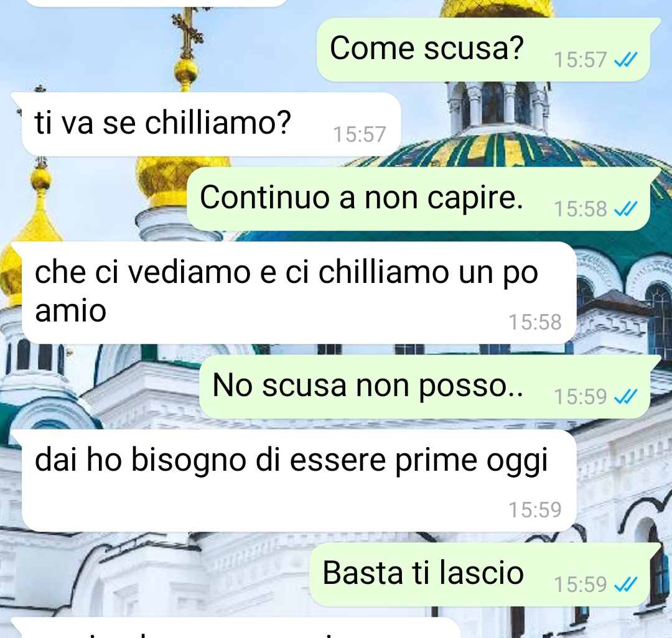The height and width of the screenshot is (638, 672).
Task: Click double check marks on 'No scusa non posso..'
Action: (626, 397)
